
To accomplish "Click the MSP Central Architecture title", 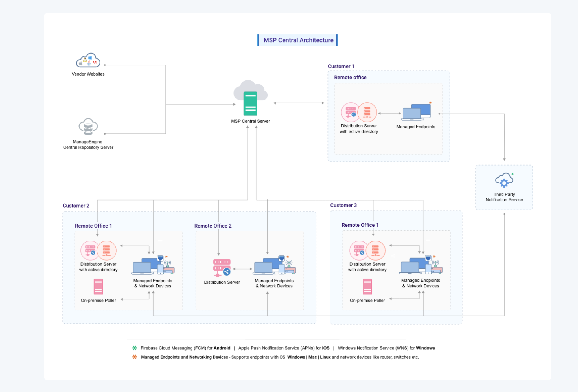I will pyautogui.click(x=298, y=40).
